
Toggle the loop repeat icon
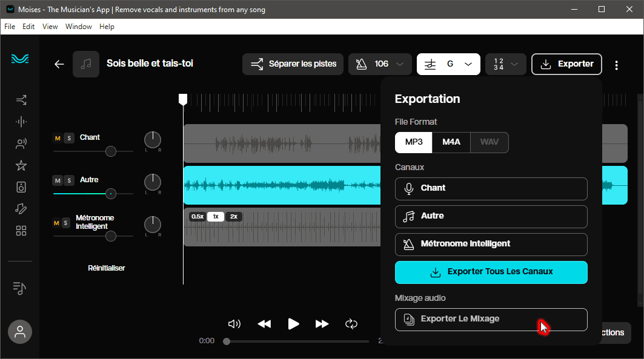coord(351,324)
